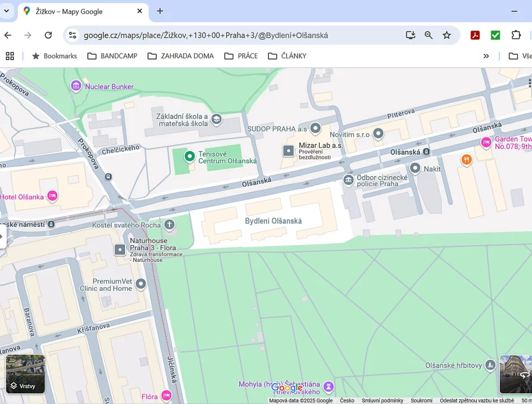Open the tab search dropdown arrow
This screenshot has height=404, width=532.
[x=7, y=11]
